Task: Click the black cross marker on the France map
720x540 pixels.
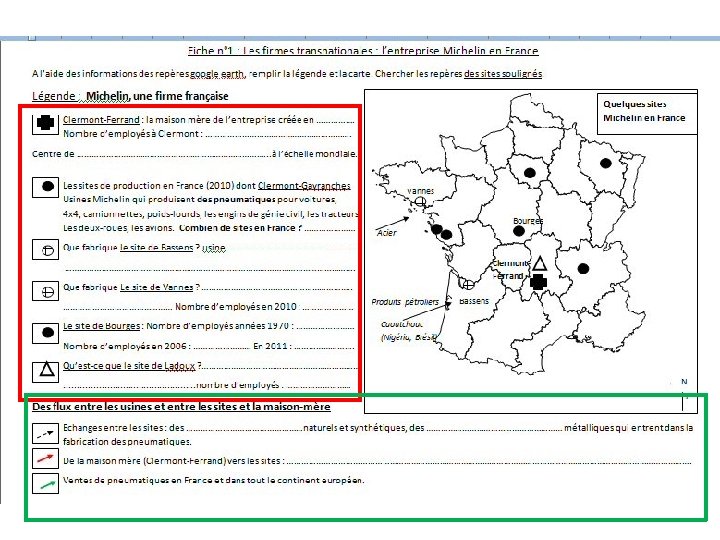Action: coord(538,282)
